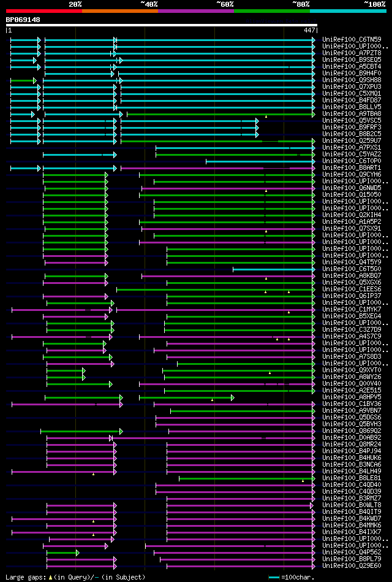Select the UniRef100_B4FD87 label
Screen dimensions: 392x582
[352, 100]
